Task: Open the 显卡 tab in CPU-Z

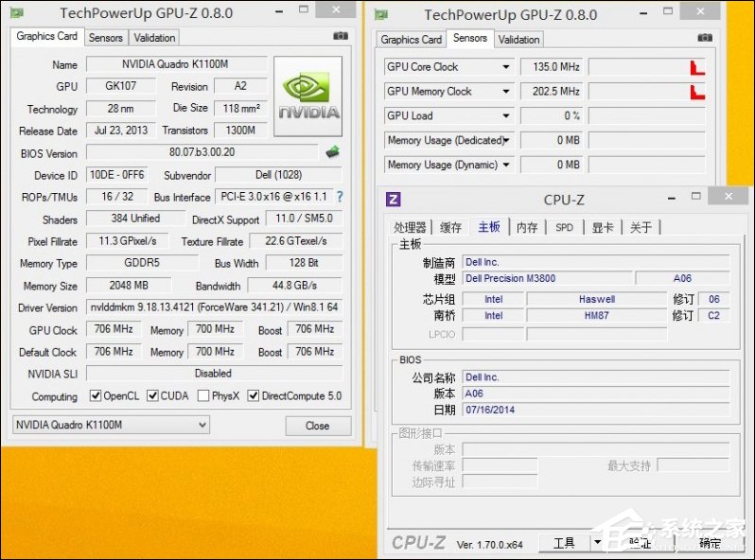Action: 603,227
